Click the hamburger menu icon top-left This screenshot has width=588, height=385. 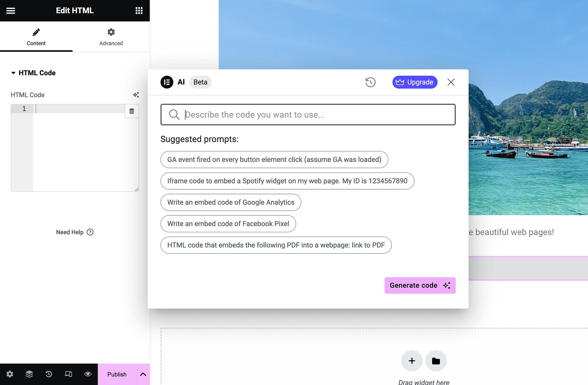11,11
